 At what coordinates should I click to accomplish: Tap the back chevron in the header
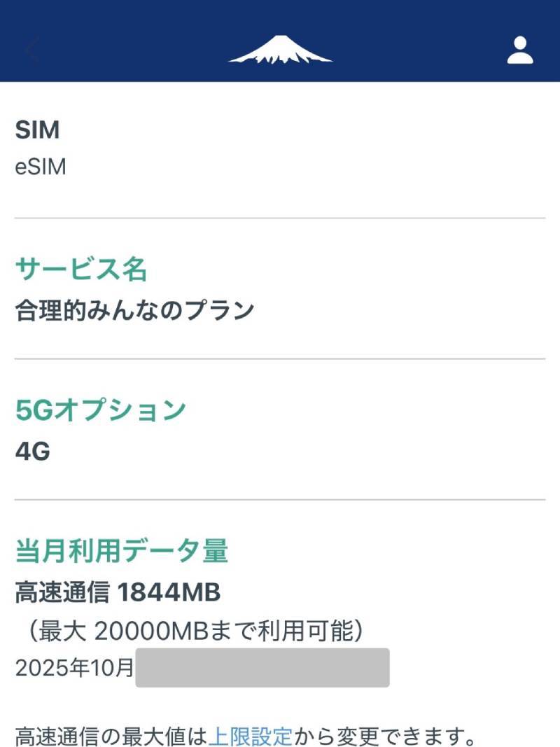[x=29, y=50]
